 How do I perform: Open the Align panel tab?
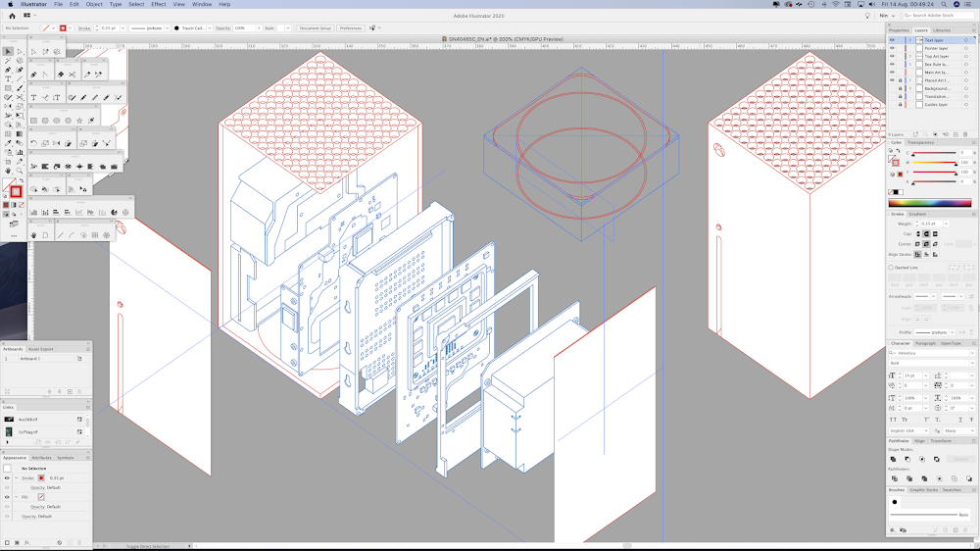[919, 441]
